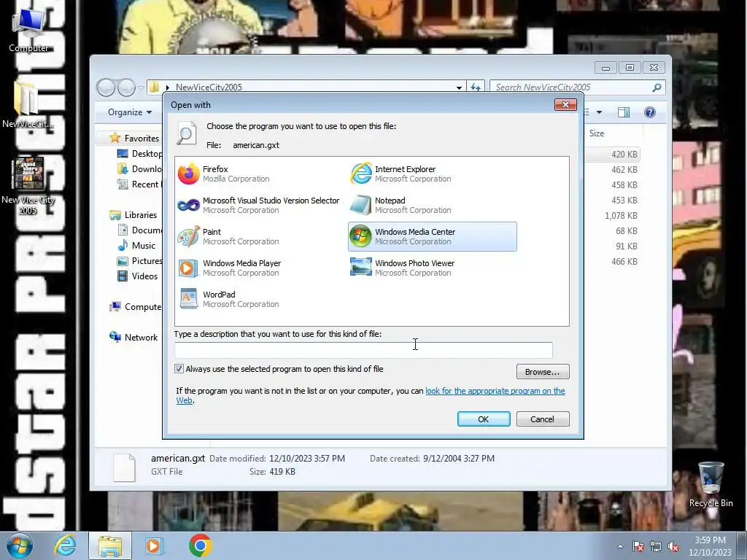Select the file row sized 420 KB
Viewport: 747px width, 560px height.
tap(612, 155)
